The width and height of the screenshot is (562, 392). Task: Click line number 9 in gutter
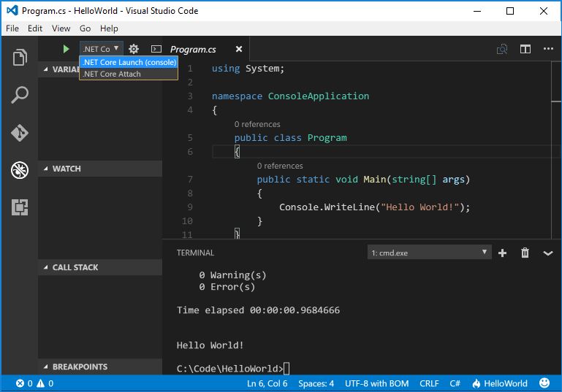point(190,207)
